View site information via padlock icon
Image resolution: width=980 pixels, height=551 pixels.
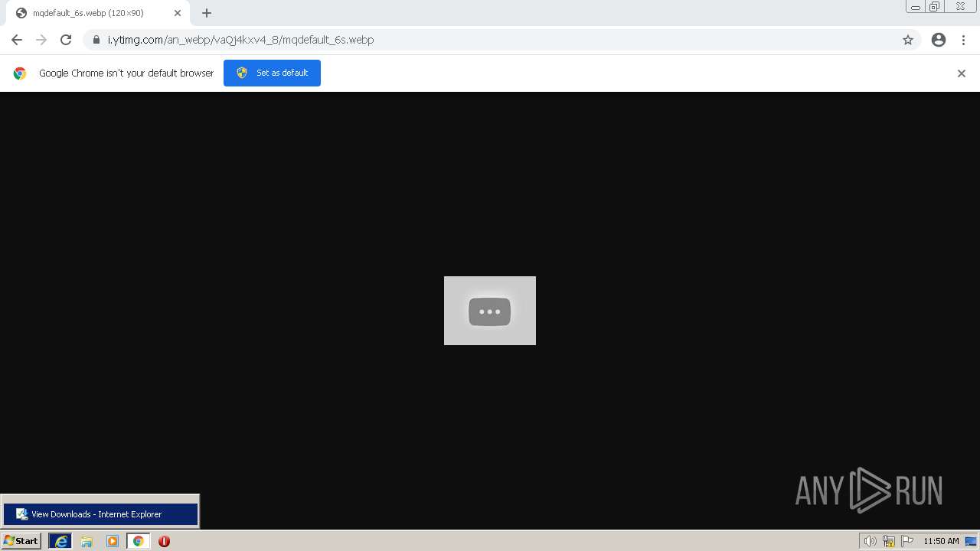pyautogui.click(x=96, y=40)
